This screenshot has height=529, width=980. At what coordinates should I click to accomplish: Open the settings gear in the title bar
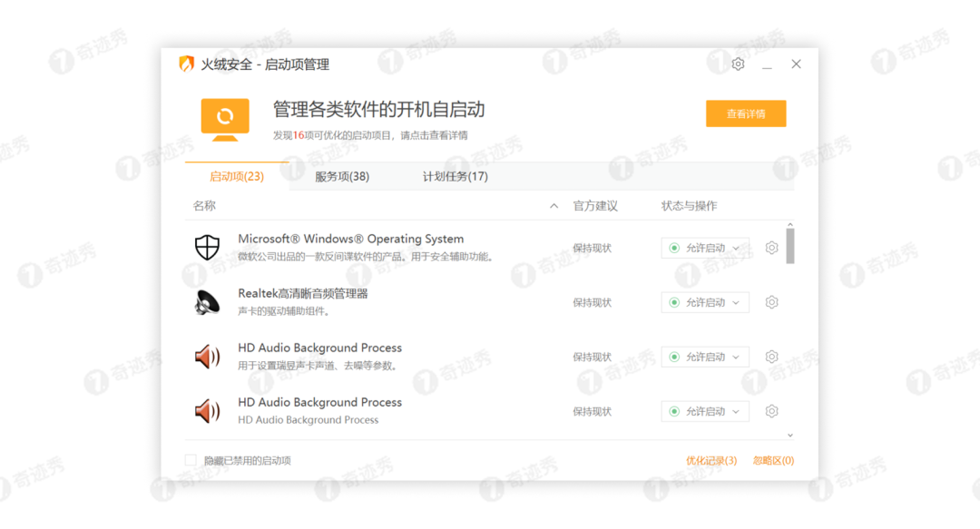click(x=738, y=64)
